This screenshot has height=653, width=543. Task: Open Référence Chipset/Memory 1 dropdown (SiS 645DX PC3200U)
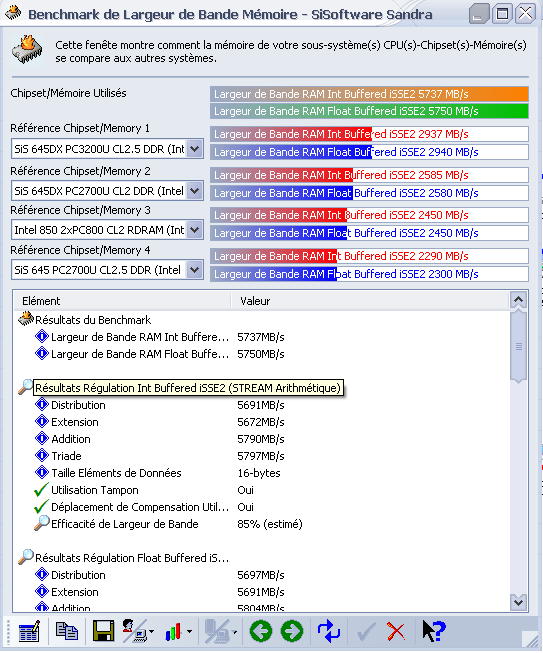(x=194, y=149)
